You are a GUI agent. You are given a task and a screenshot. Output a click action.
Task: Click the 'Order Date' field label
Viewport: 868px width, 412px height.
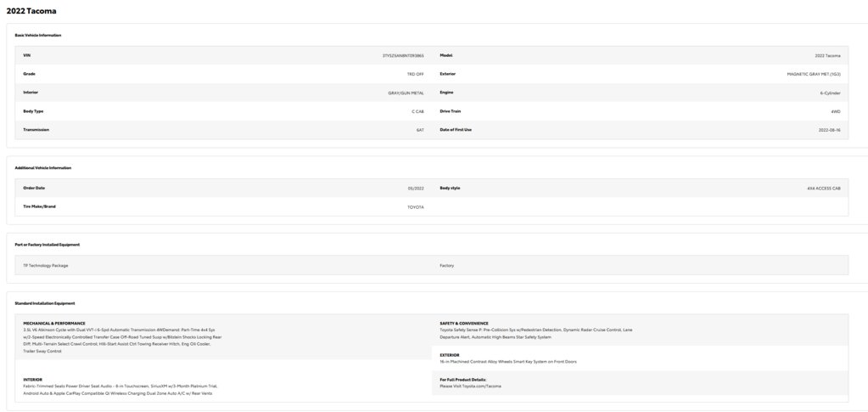click(x=34, y=188)
